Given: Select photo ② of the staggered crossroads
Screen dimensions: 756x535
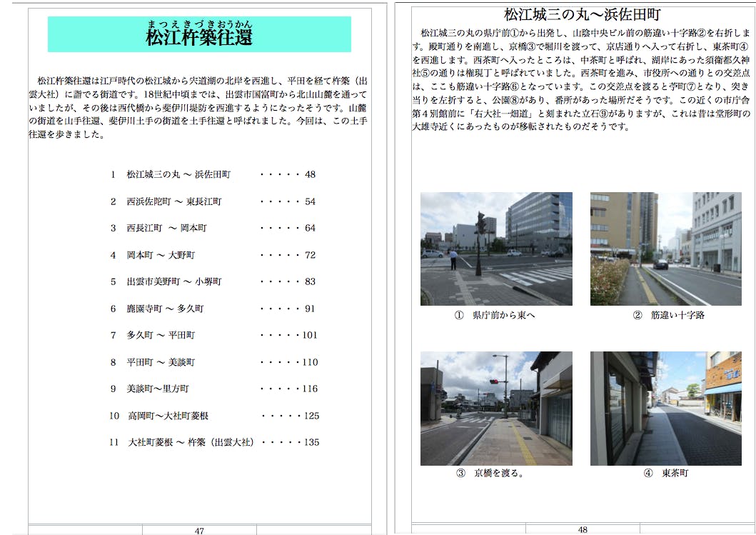Looking at the screenshot, I should coord(665,249).
